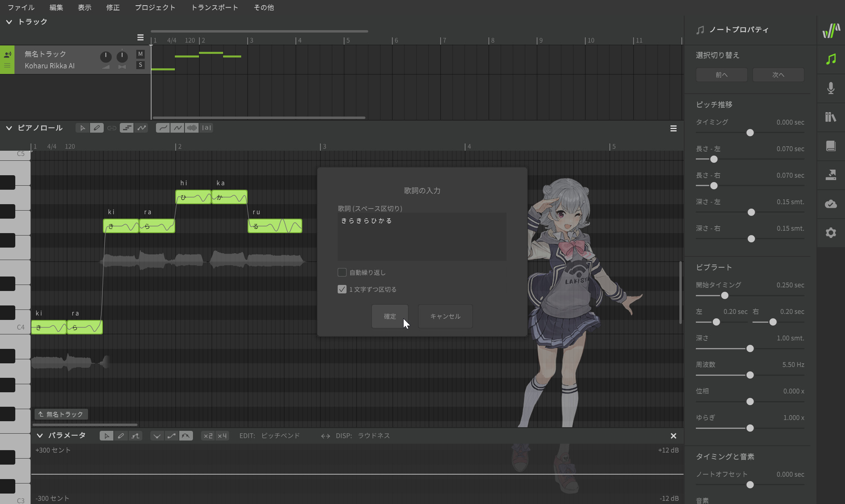This screenshot has height=504, width=845.
Task: Switch to pitch curve editing mode icon
Action: tap(142, 128)
